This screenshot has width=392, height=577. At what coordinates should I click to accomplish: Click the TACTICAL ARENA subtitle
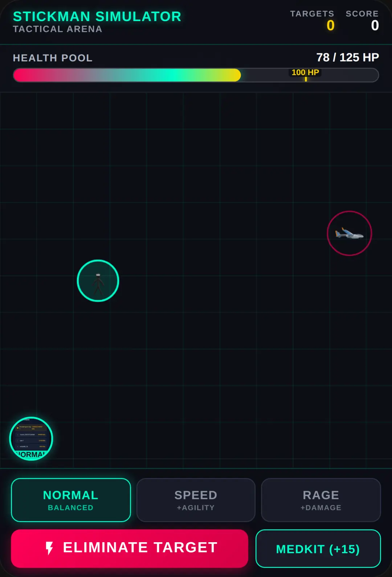coord(58,29)
